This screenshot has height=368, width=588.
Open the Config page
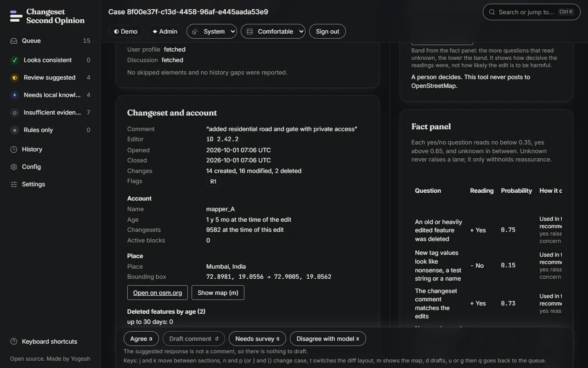click(x=51, y=167)
